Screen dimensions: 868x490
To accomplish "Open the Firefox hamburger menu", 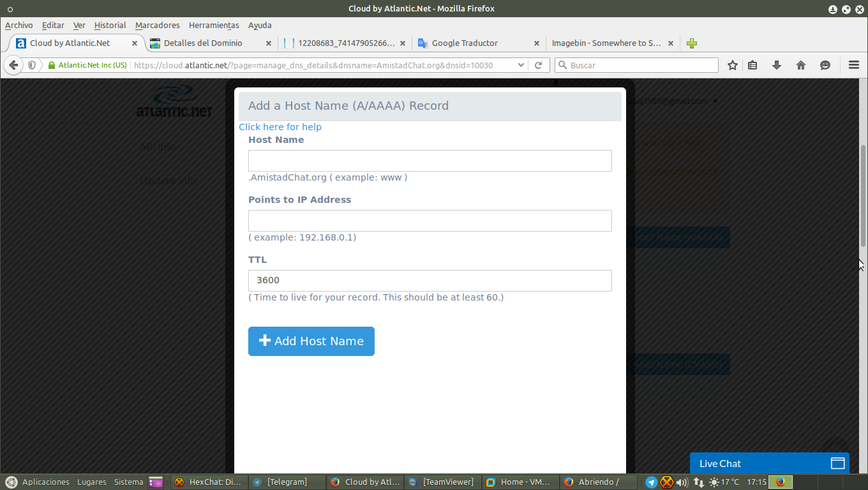I will point(854,65).
